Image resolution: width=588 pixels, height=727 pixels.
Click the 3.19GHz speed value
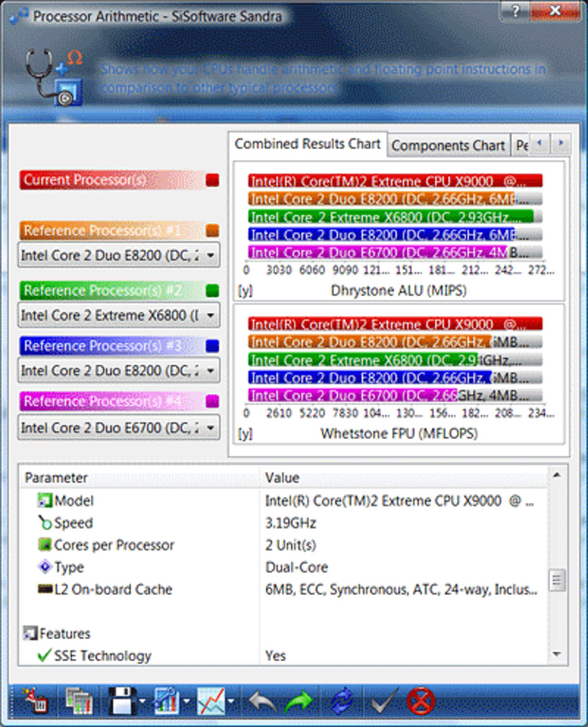click(x=291, y=523)
